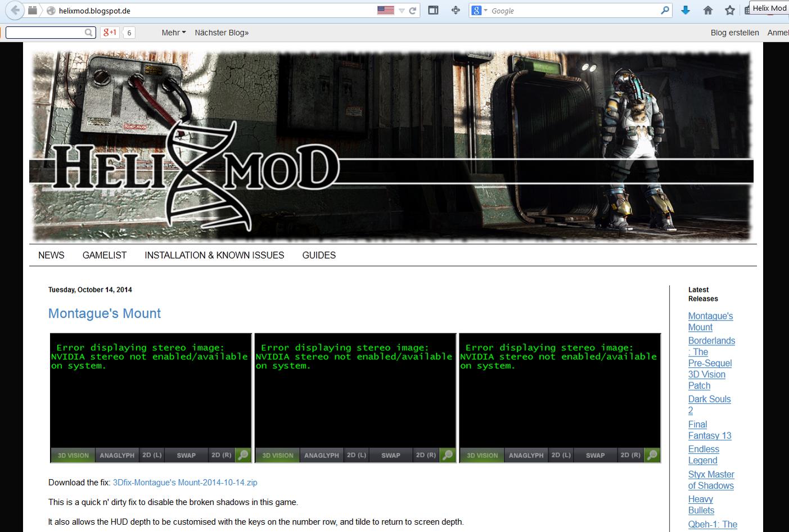
Task: Select ANAGLYPH mode on first viewer
Action: [117, 456]
